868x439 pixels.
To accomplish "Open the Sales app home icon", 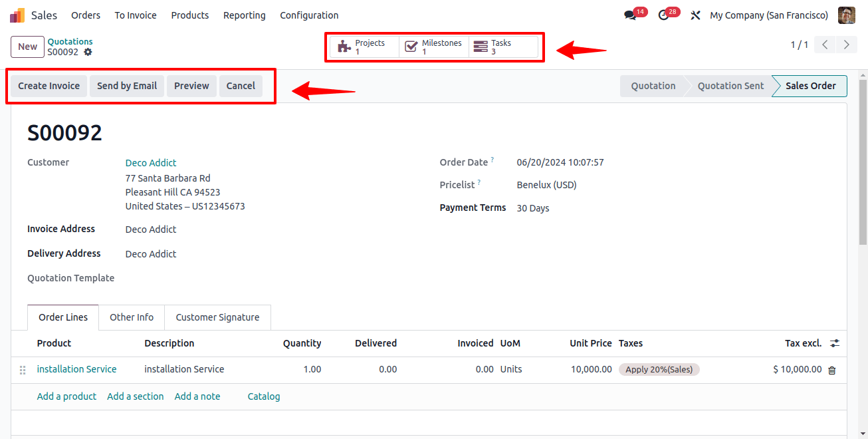I will (x=17, y=15).
